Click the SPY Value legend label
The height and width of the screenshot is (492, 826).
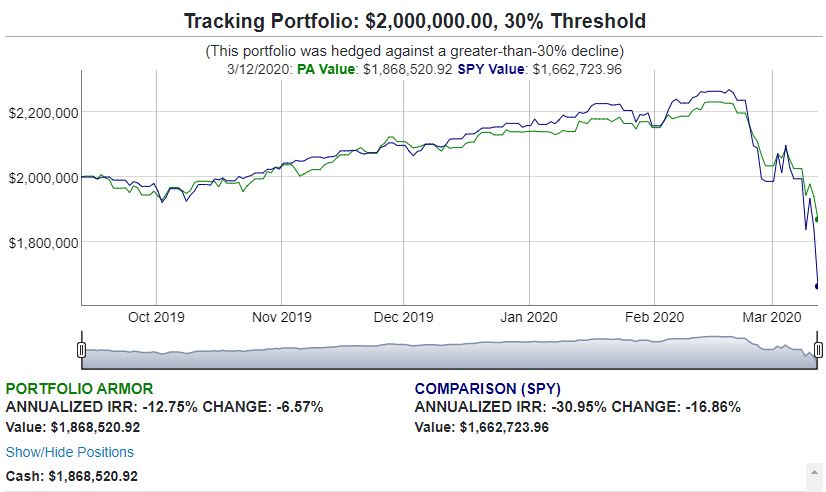491,69
